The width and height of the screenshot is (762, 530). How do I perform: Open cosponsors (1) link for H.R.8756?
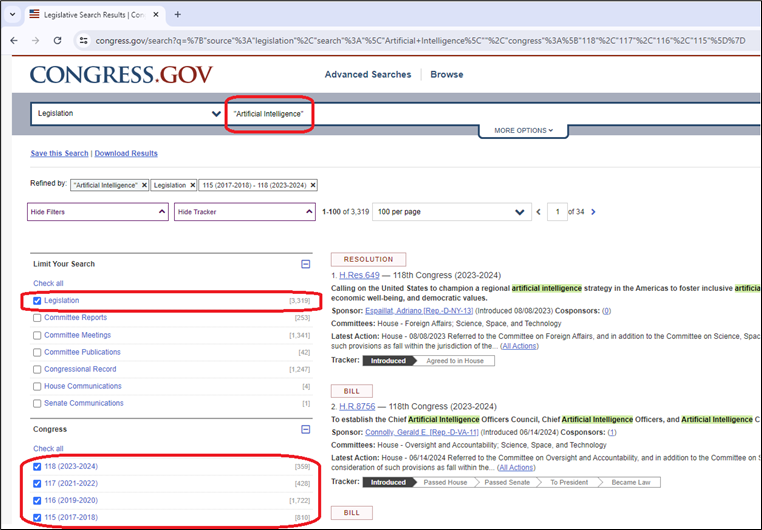pyautogui.click(x=612, y=432)
